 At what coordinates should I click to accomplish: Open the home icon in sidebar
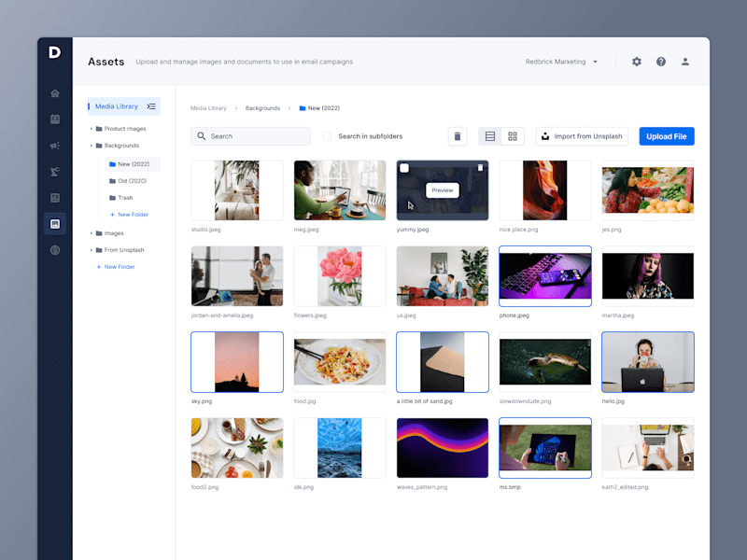coord(55,93)
